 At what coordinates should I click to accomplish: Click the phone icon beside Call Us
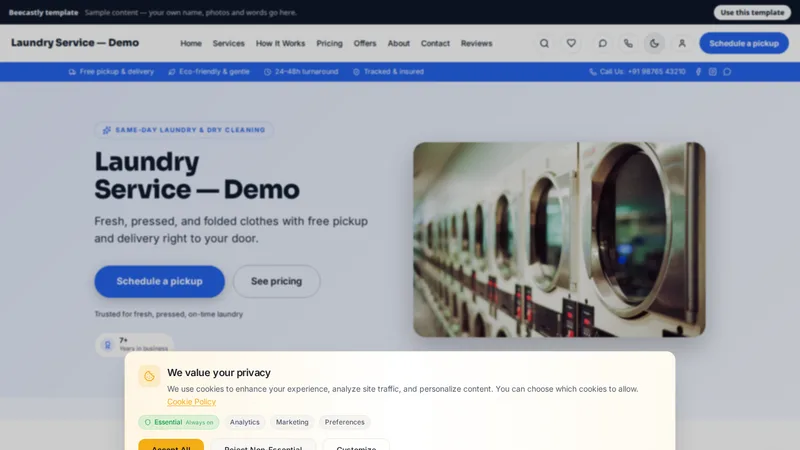[x=592, y=72]
